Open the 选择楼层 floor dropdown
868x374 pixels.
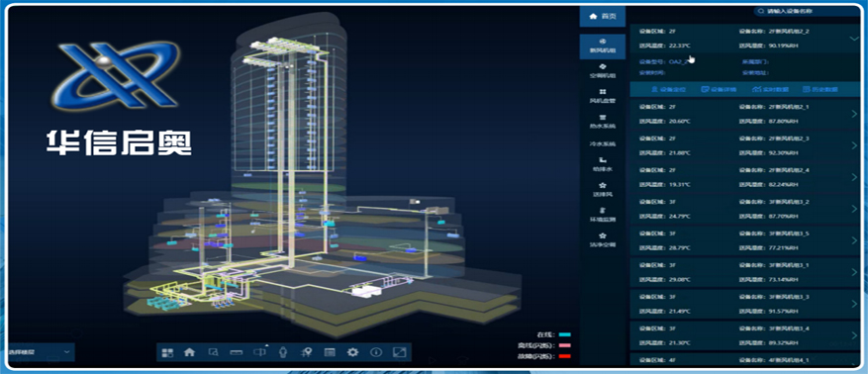click(x=41, y=352)
